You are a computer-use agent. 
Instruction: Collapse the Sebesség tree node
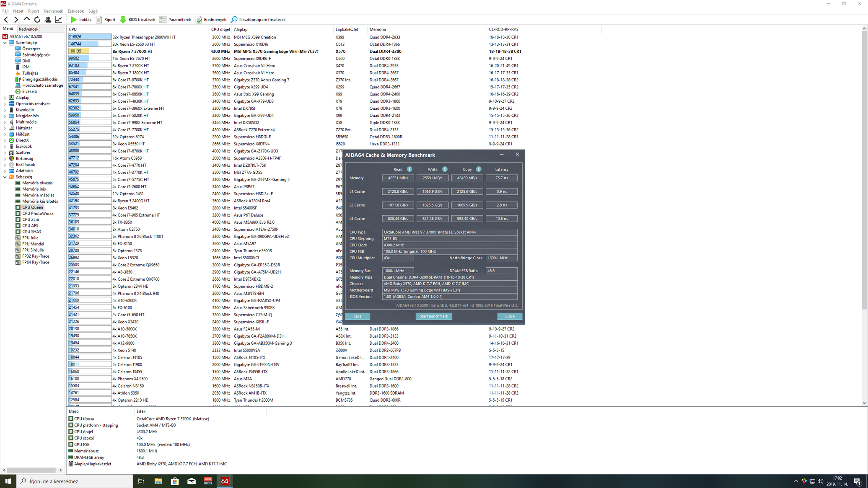pos(5,177)
